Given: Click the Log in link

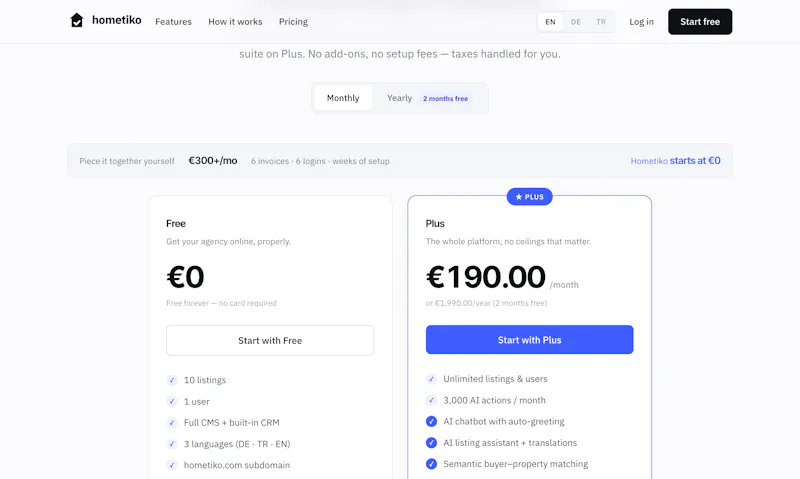Looking at the screenshot, I should (641, 21).
